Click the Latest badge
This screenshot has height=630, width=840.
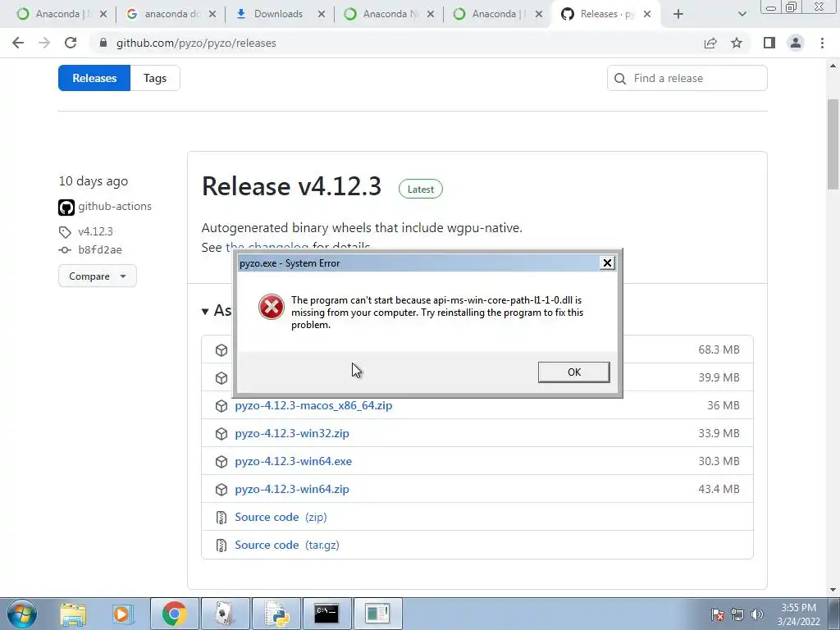(x=421, y=189)
